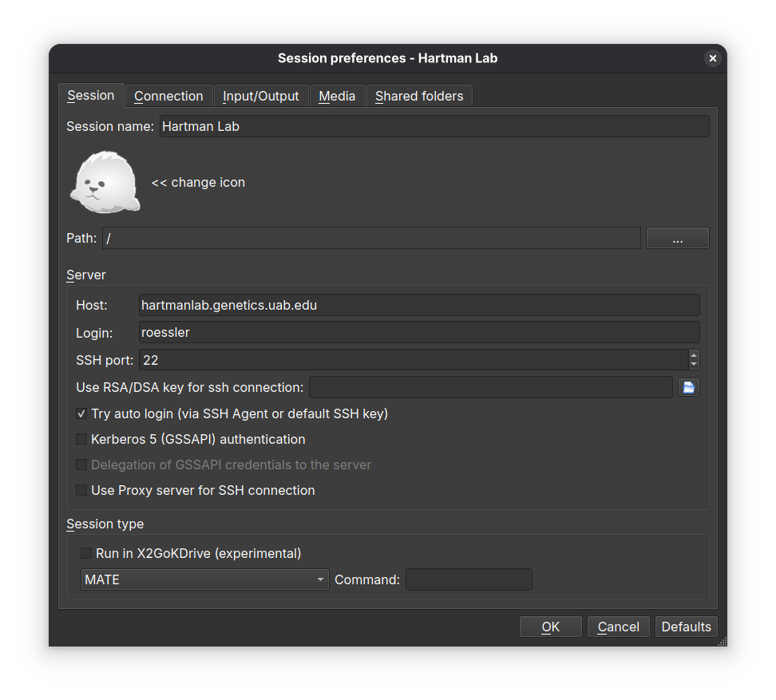The width and height of the screenshot is (776, 700).
Task: Close the Session preferences dialog
Action: [x=712, y=58]
